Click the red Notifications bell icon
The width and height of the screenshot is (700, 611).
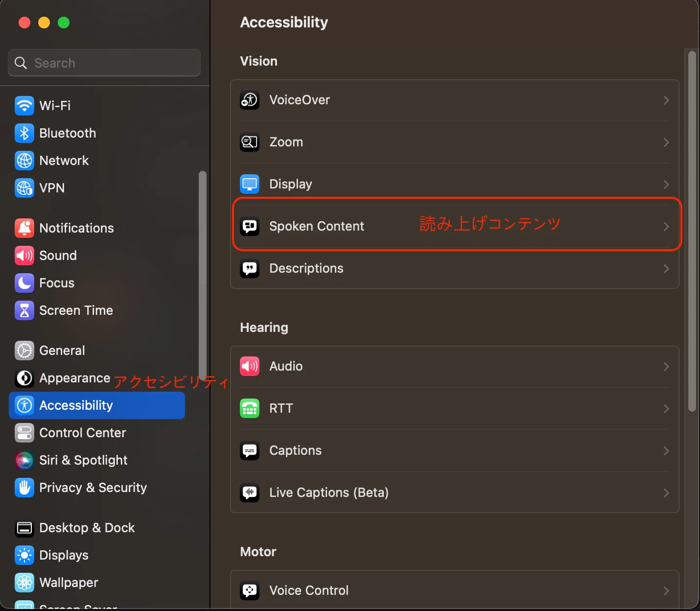(x=24, y=228)
